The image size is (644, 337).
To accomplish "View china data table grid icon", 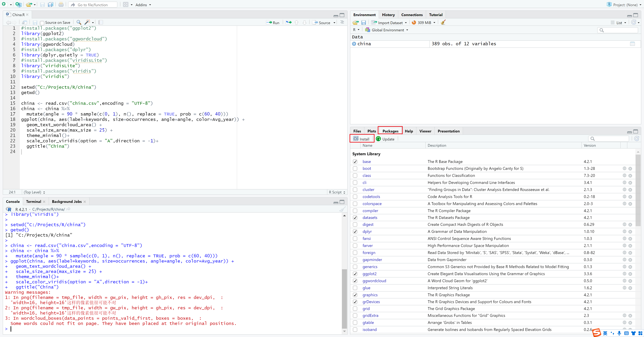I will 632,44.
